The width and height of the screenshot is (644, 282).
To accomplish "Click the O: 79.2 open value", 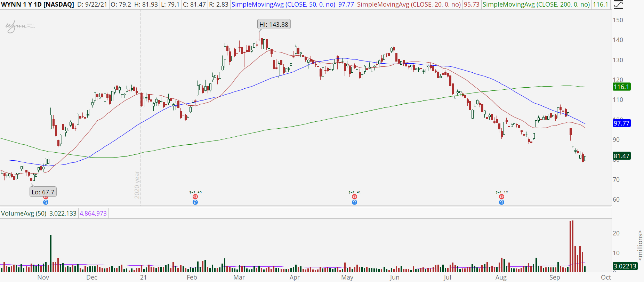I will click(x=121, y=5).
